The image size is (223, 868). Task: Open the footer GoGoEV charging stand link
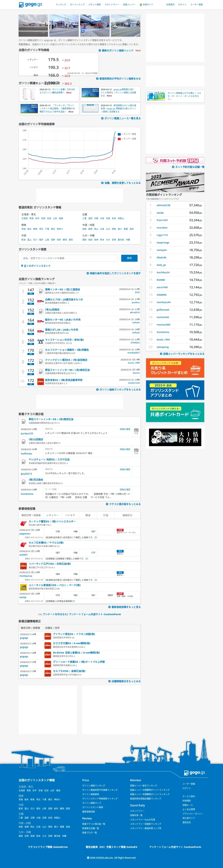(x=111, y=847)
